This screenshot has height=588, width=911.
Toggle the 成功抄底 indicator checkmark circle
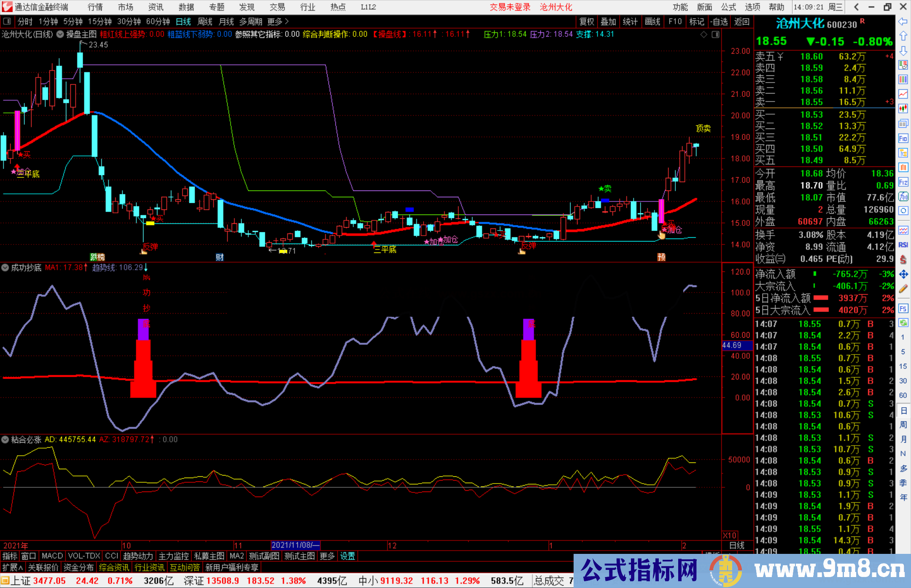click(x=5, y=268)
